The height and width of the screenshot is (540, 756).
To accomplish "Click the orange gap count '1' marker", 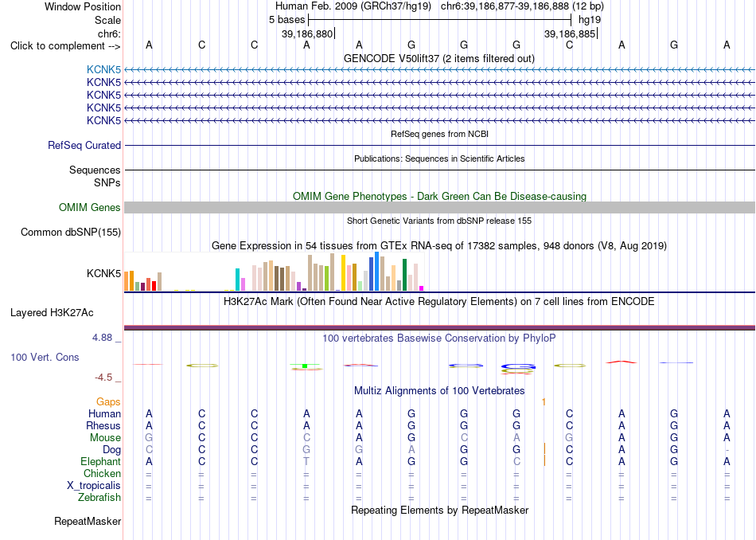I will pyautogui.click(x=544, y=402).
